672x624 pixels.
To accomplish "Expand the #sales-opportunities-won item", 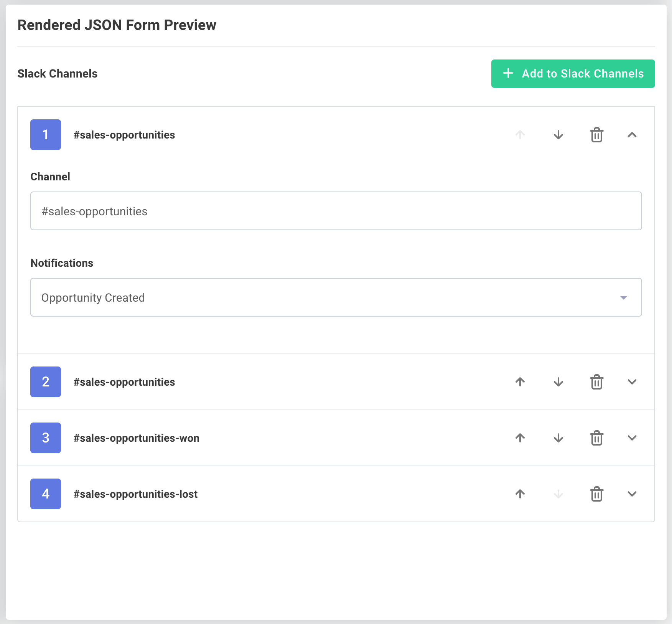I will click(x=632, y=438).
